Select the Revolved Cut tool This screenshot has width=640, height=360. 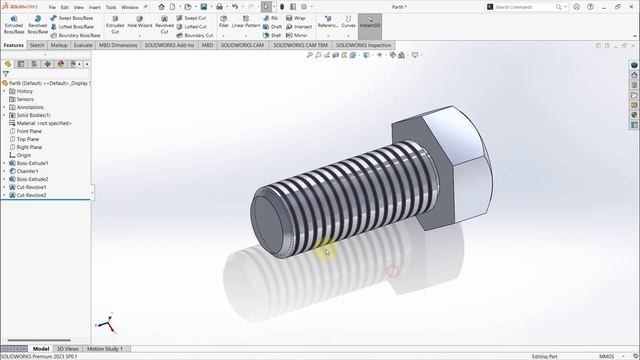tap(164, 25)
